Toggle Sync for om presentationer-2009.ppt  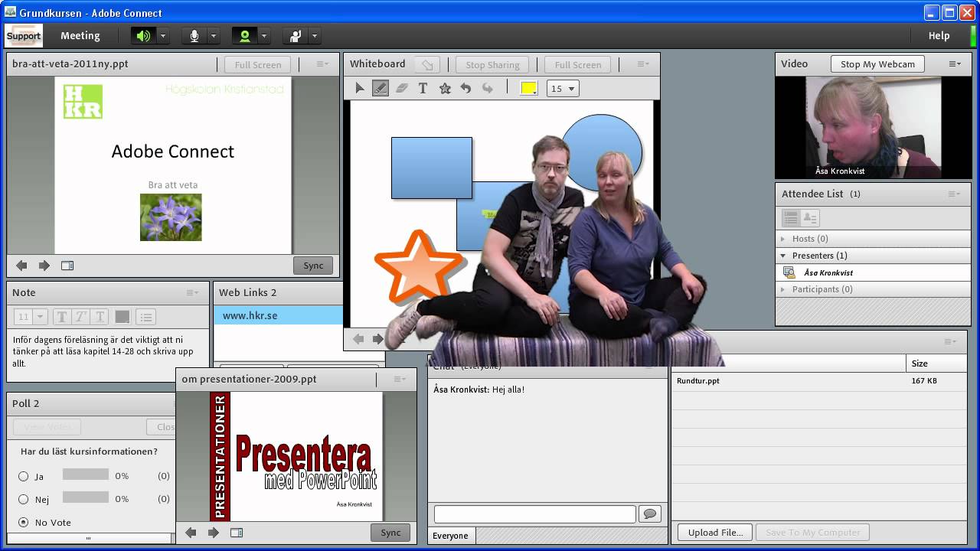click(x=390, y=533)
